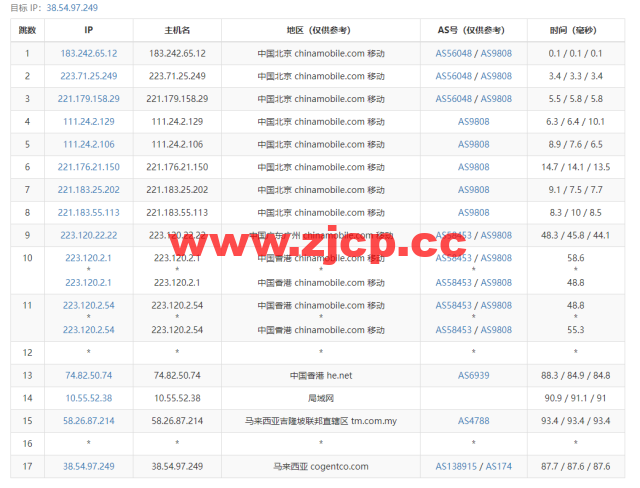
Task: Select time cell 5.5 / 5.8 / 5.8
Action: pyautogui.click(x=576, y=99)
